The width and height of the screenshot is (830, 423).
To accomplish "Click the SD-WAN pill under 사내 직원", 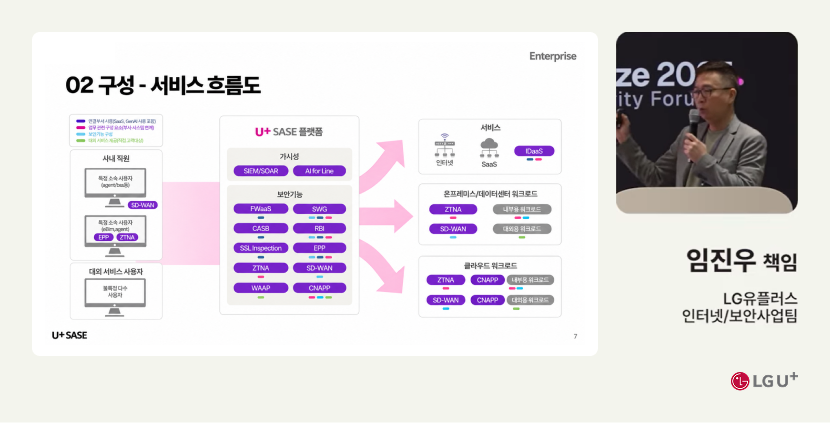I will pyautogui.click(x=143, y=205).
